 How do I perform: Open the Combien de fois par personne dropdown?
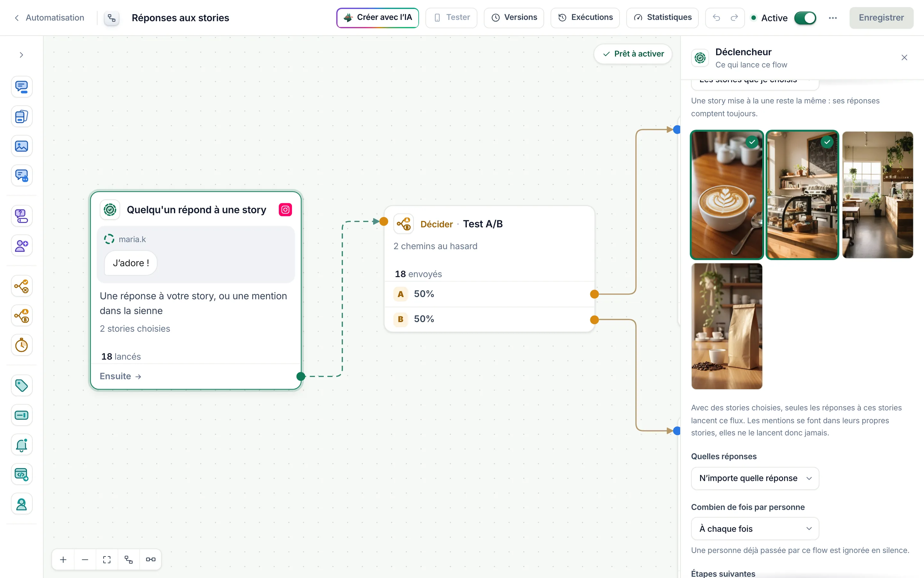pos(755,529)
